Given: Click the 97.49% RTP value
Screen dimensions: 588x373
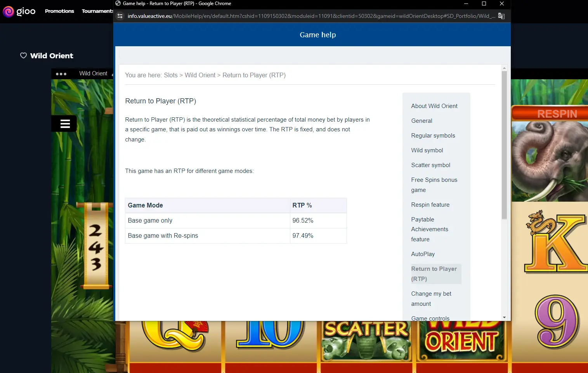Looking at the screenshot, I should click(303, 236).
